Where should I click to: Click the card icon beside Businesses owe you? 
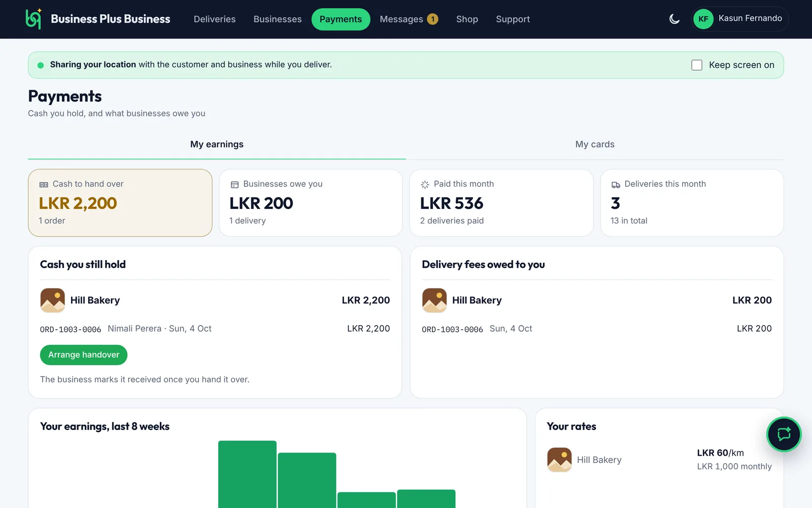coord(234,184)
